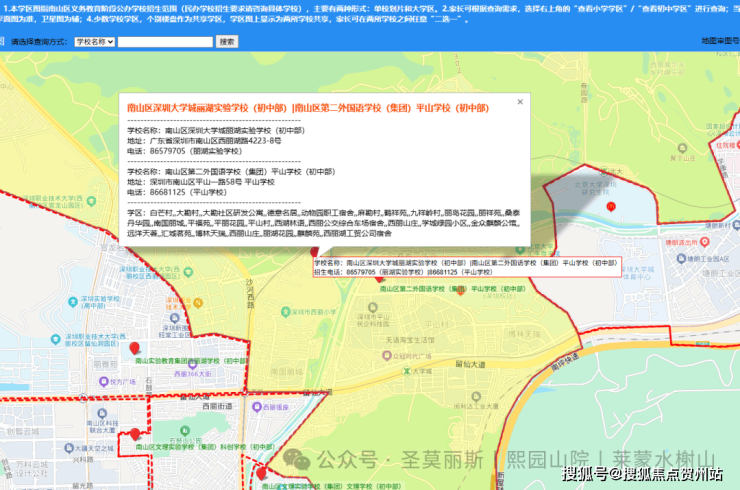This screenshot has width=740, height=490.
Task: Click the phone text 86579705 (丽湖实验学校)
Action: point(196,151)
